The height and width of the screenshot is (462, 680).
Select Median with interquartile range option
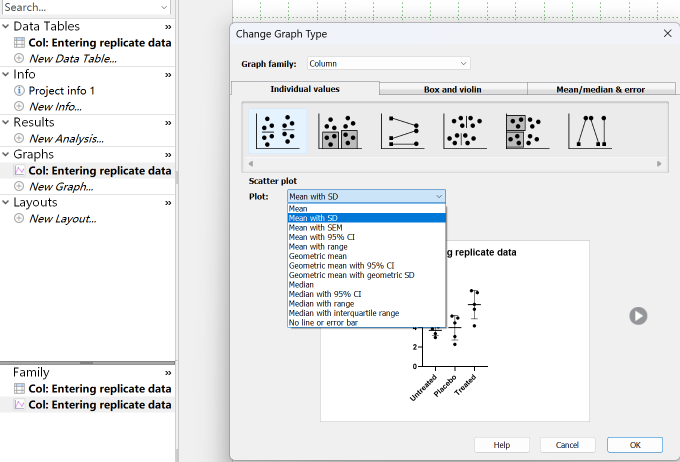coord(344,313)
